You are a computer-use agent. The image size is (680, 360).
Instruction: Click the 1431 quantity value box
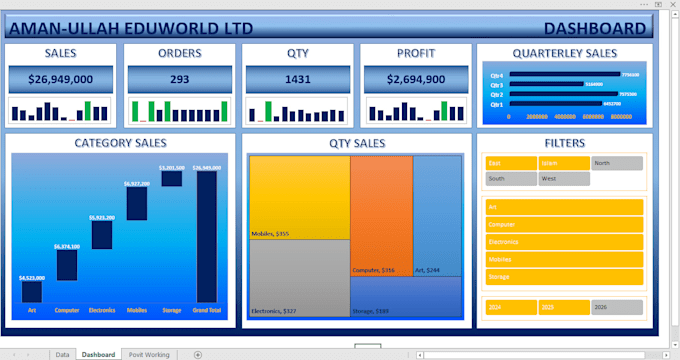(298, 79)
